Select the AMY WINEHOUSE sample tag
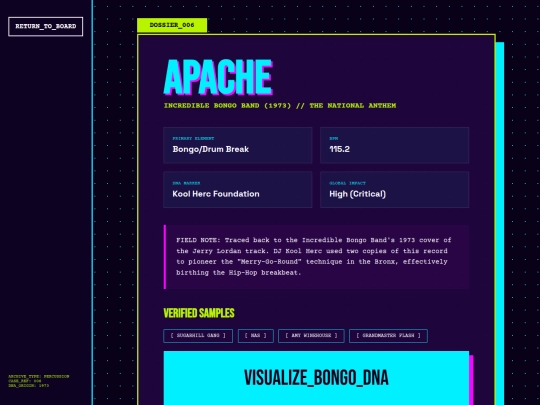 click(311, 336)
